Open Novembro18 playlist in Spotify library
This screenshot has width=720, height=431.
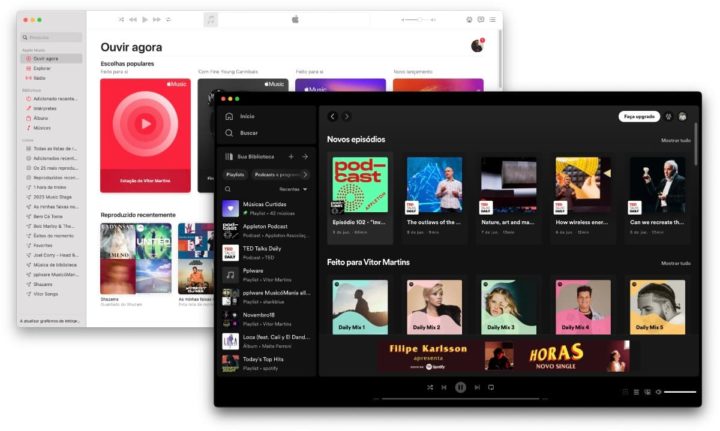coord(266,319)
